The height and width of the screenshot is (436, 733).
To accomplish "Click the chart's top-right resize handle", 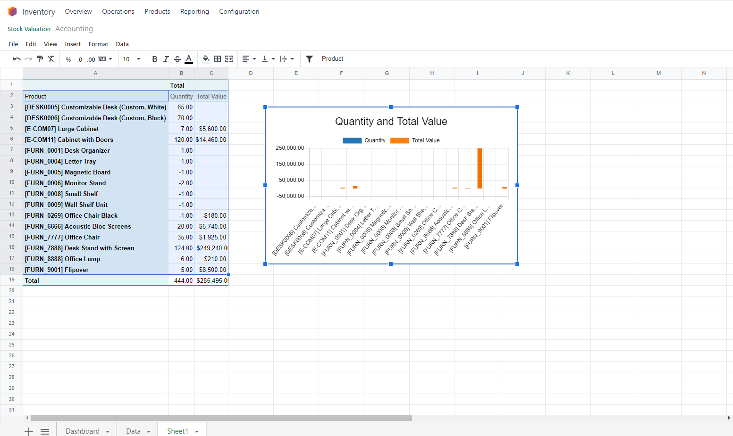I will point(517,107).
